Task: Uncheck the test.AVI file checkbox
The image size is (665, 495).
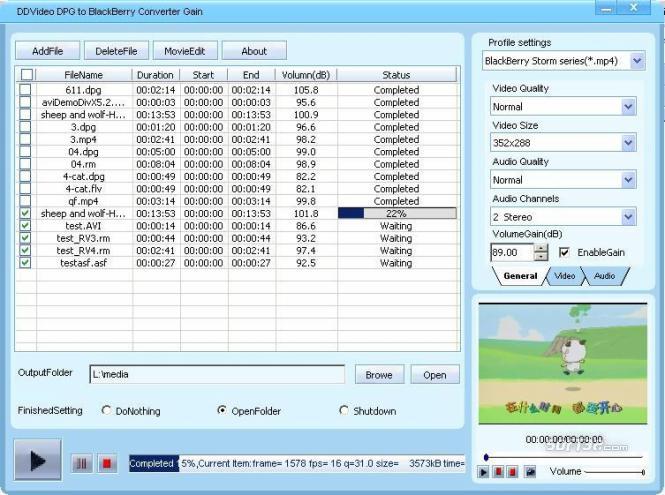Action: tap(25, 225)
